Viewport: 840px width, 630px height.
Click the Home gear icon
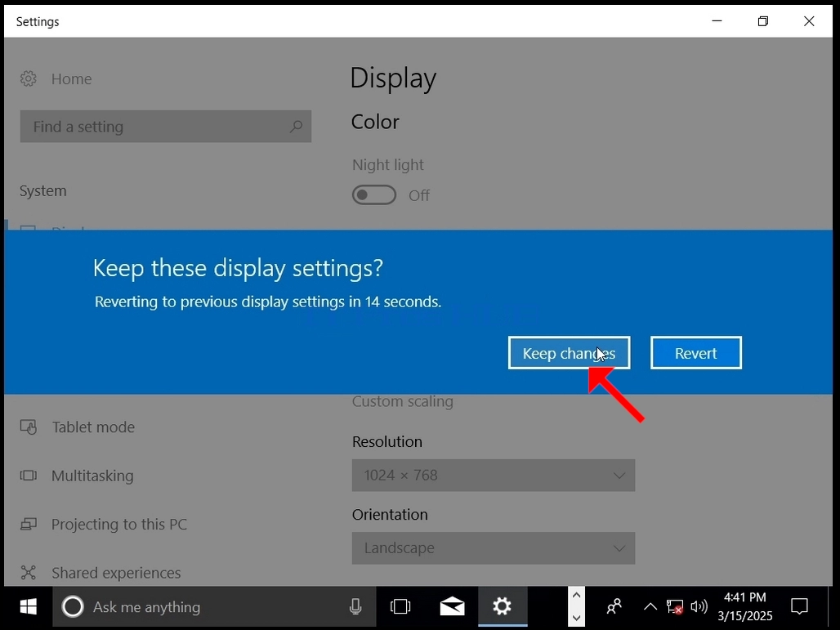(x=29, y=78)
